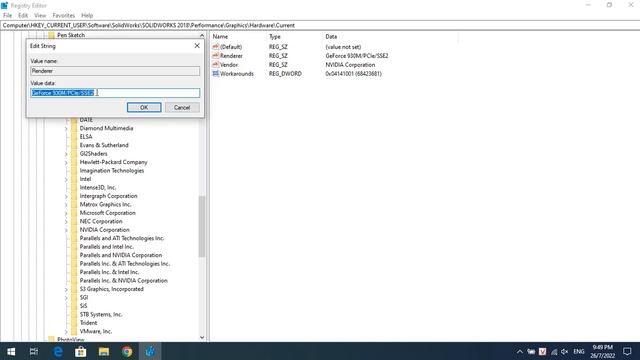Viewport: 640px width, 360px height.
Task: Expand the VMware, Inc. key
Action: tap(66, 331)
